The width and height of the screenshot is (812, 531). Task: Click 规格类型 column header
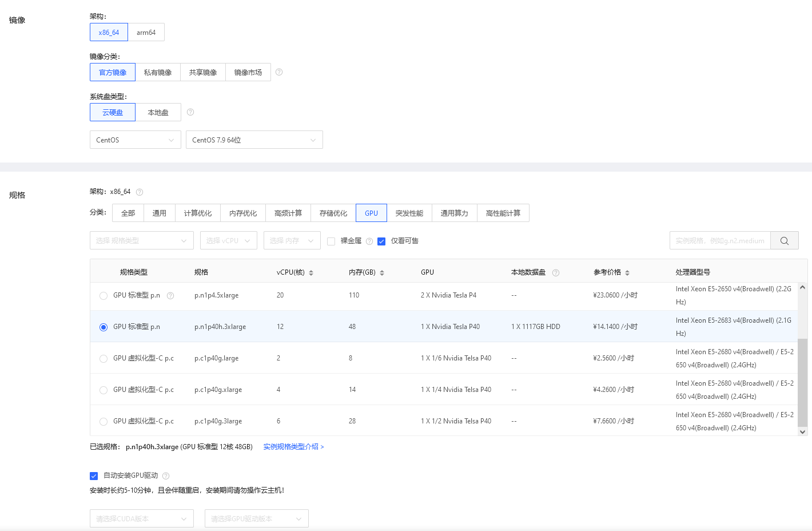pos(134,273)
